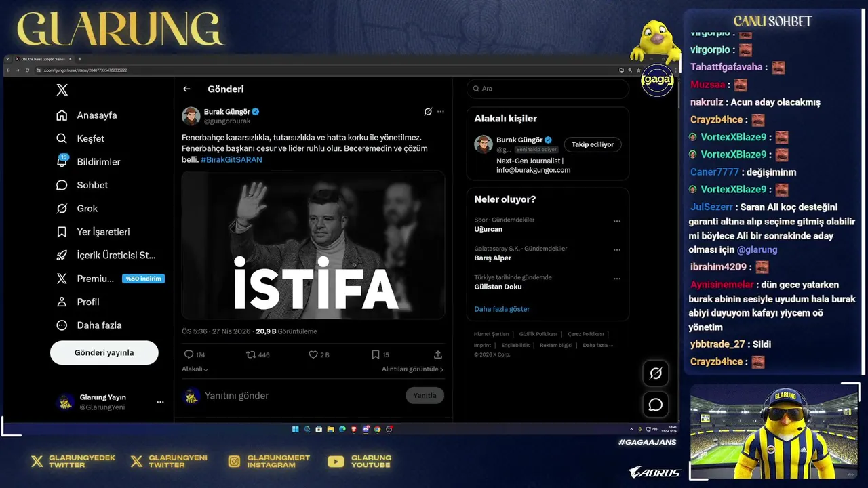868x488 pixels.
Task: Open Gizlilik Politikası footer link
Action: pyautogui.click(x=538, y=334)
